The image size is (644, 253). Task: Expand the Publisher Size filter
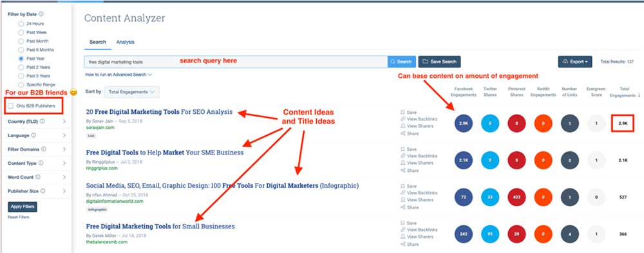(x=64, y=191)
